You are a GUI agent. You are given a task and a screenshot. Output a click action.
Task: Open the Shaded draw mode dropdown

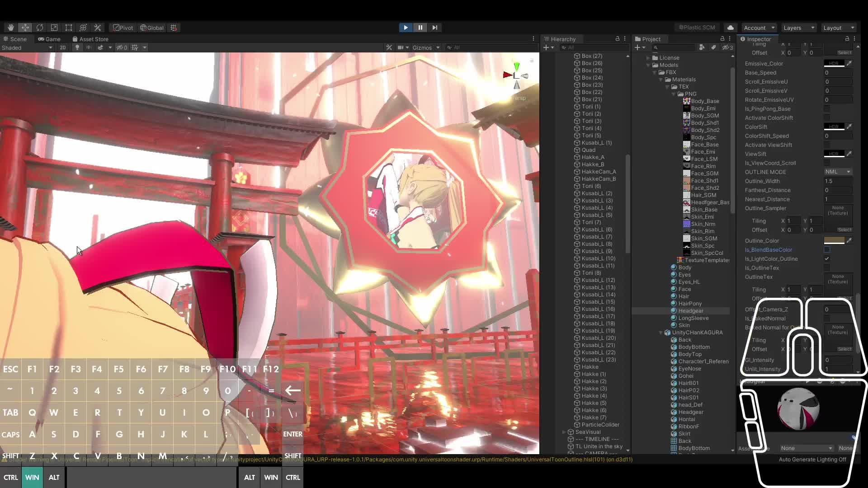[27, 47]
